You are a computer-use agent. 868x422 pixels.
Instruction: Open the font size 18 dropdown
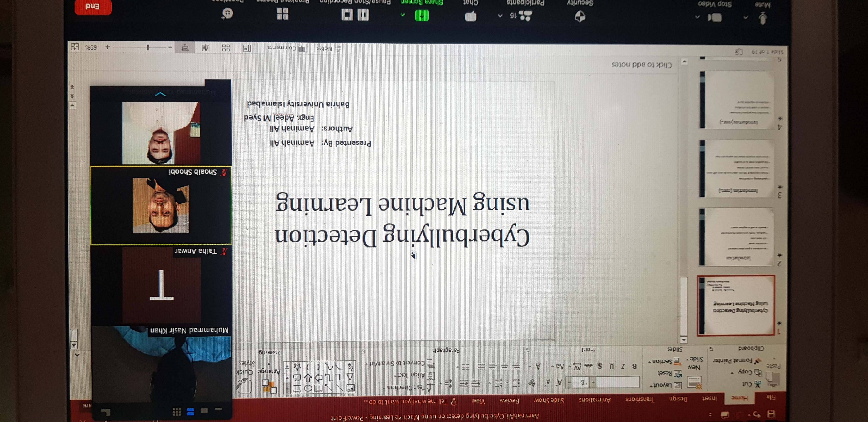569,382
